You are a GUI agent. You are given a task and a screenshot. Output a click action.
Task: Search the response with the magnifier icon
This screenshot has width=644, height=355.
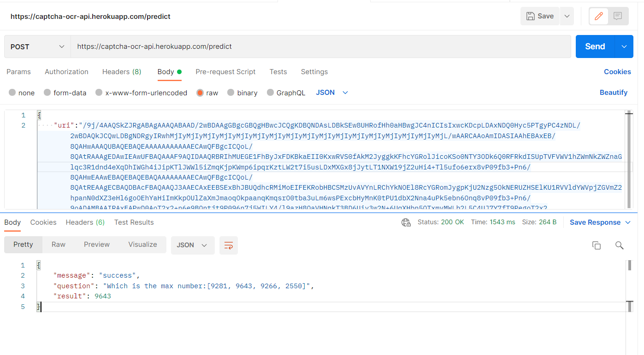(620, 245)
